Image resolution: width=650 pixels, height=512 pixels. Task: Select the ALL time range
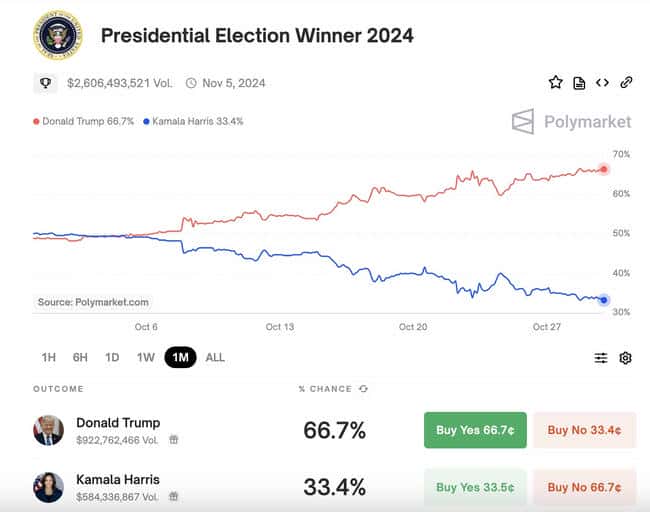click(215, 358)
